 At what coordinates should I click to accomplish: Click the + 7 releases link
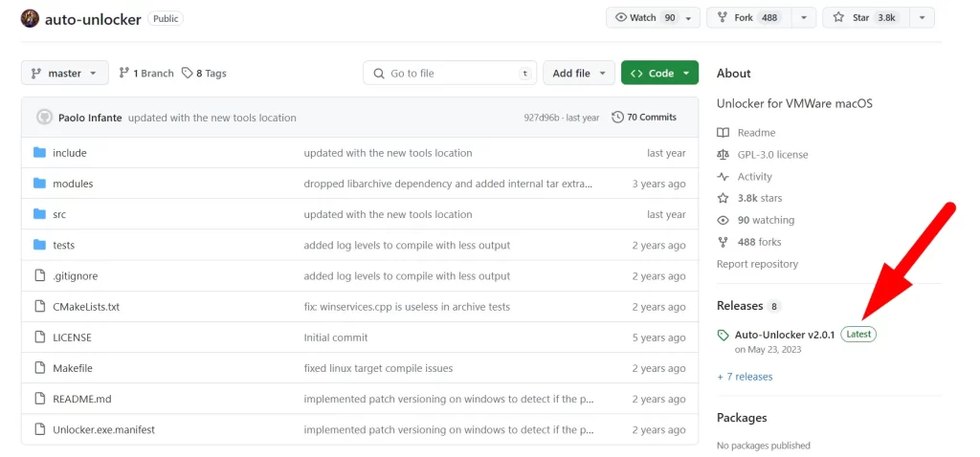tap(745, 377)
